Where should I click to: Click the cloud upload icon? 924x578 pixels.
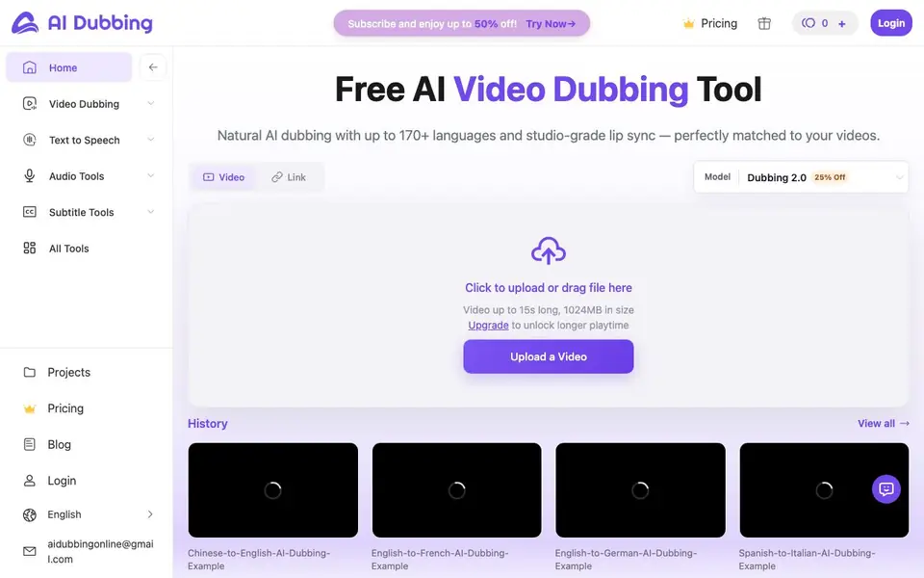click(548, 250)
